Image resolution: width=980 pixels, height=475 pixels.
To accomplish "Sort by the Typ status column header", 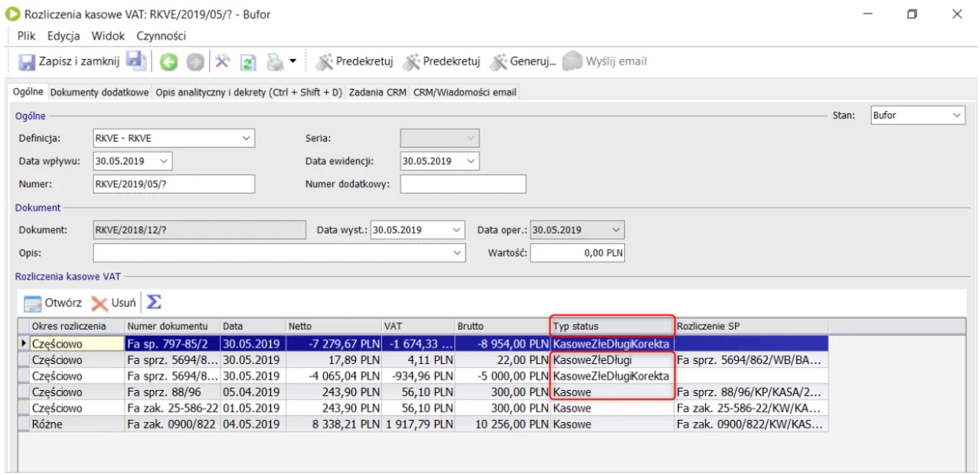I will [612, 326].
